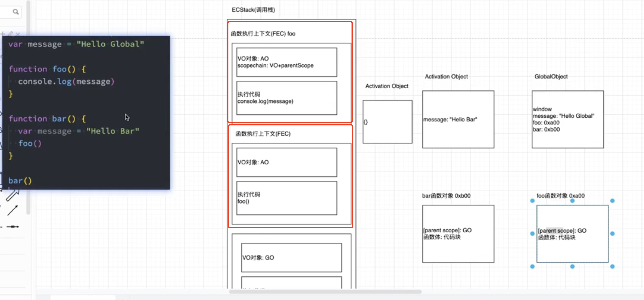Click the sidebar vertical scrollbar
This screenshot has height=300, width=644.
tap(28, 108)
